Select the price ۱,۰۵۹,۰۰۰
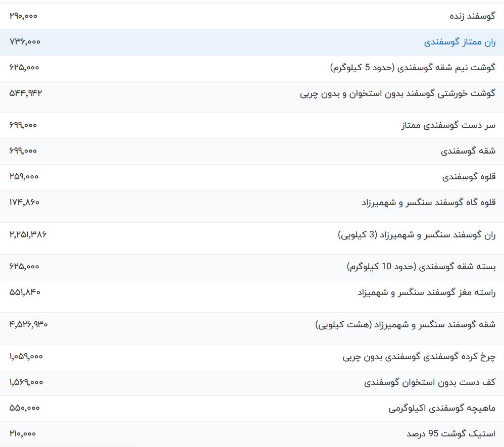The height and width of the screenshot is (447, 504). pyautogui.click(x=26, y=356)
